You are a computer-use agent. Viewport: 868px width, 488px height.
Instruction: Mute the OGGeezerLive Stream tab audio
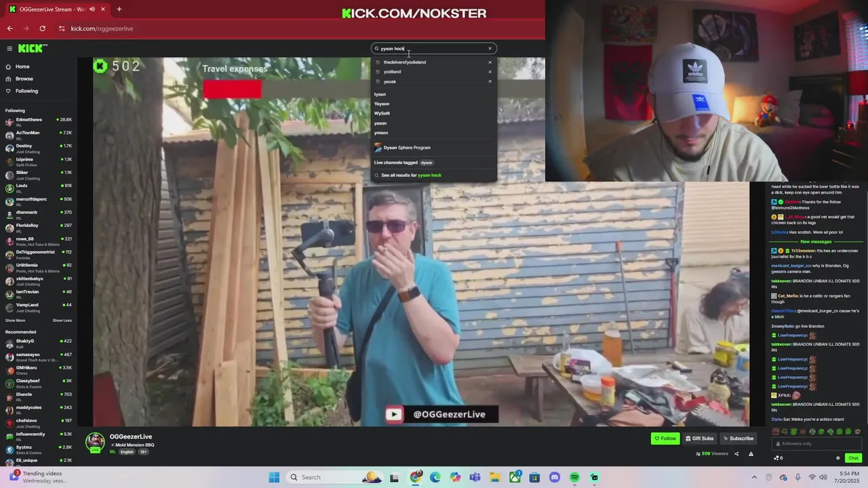point(92,9)
